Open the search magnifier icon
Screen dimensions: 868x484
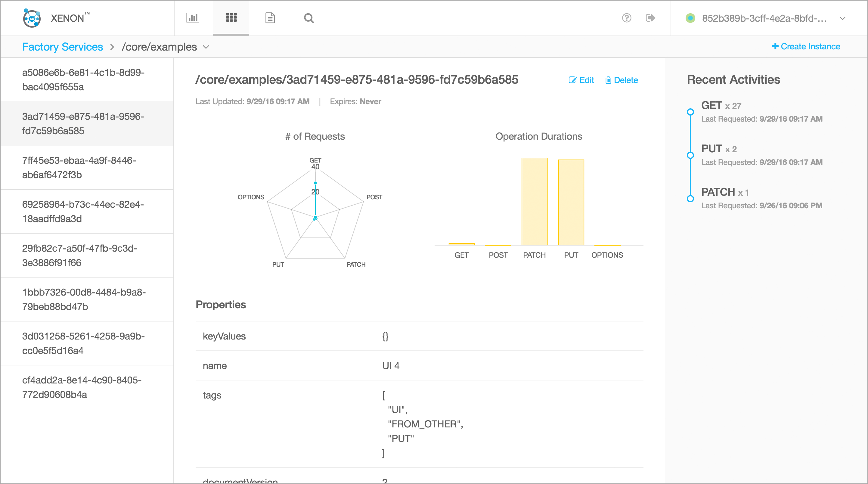point(309,18)
